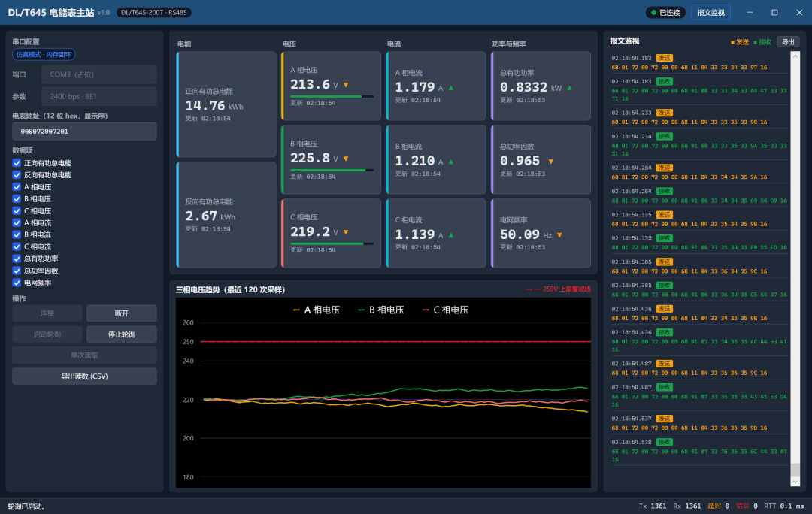Click the B 相电压 legend entry in chart
Screen dimensions: 812x514
pyautogui.click(x=381, y=310)
